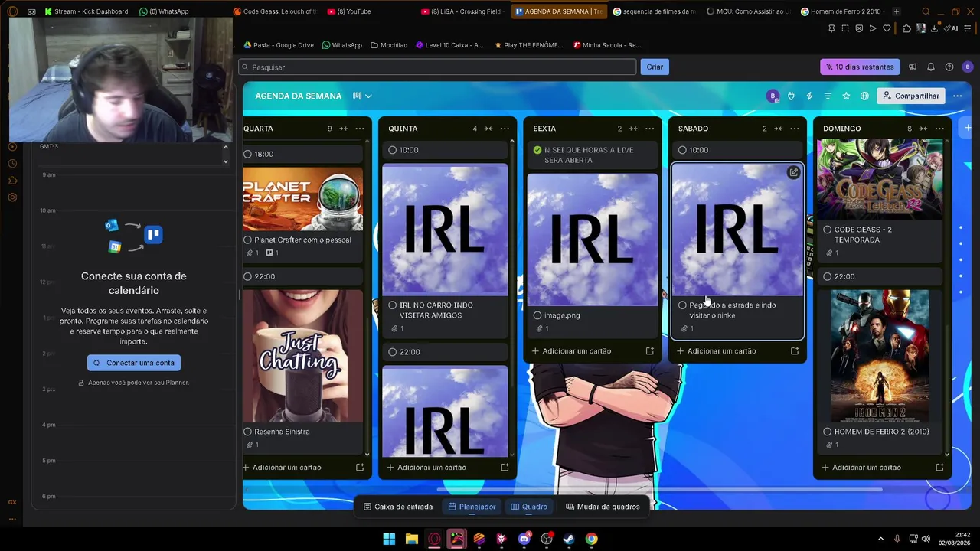Create card from template in SABADO list

[x=795, y=351]
